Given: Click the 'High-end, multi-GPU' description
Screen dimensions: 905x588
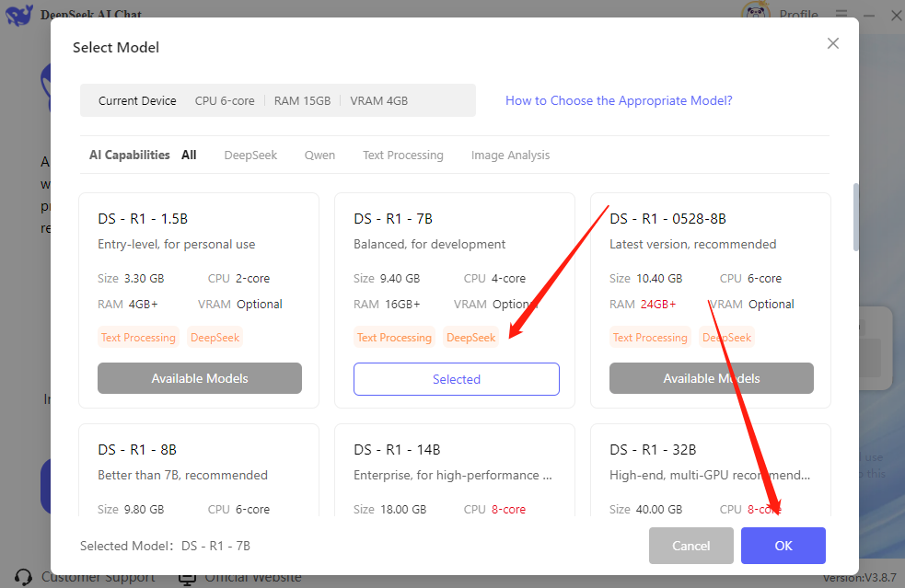Looking at the screenshot, I should point(710,475).
